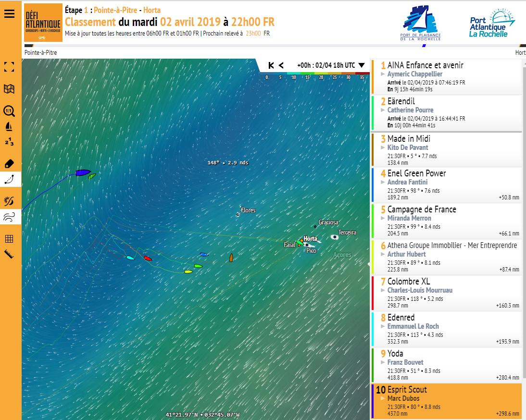Screen dimensions: 526x420
Task: Toggle boat name labels tag icon
Action: 9,163
